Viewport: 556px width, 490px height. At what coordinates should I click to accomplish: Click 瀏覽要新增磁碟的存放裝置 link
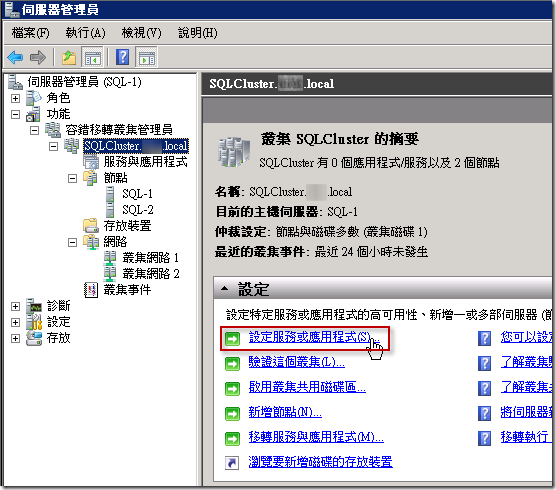tap(321, 462)
